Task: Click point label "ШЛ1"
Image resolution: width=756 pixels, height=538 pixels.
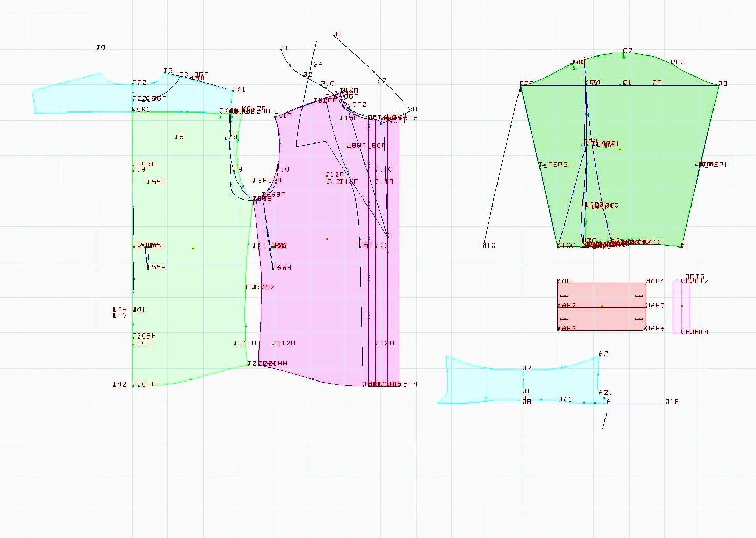Action: point(139,310)
